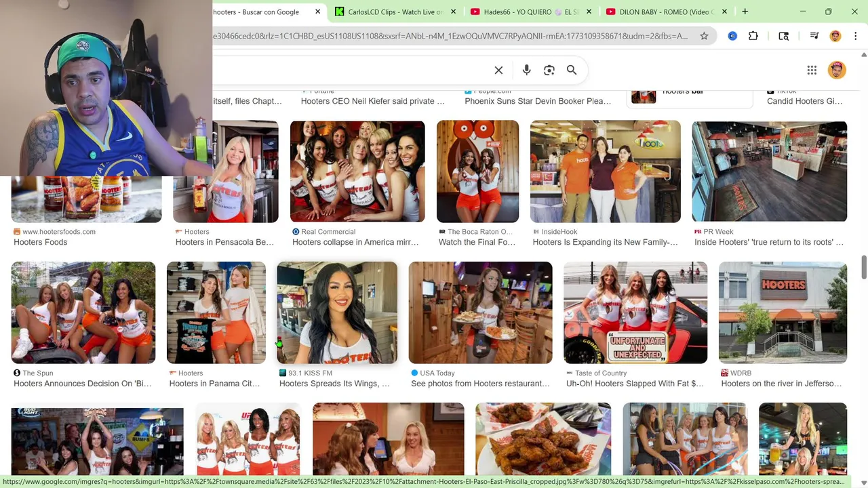Open Hooters in Panama City image
The width and height of the screenshot is (868, 488).
click(216, 312)
